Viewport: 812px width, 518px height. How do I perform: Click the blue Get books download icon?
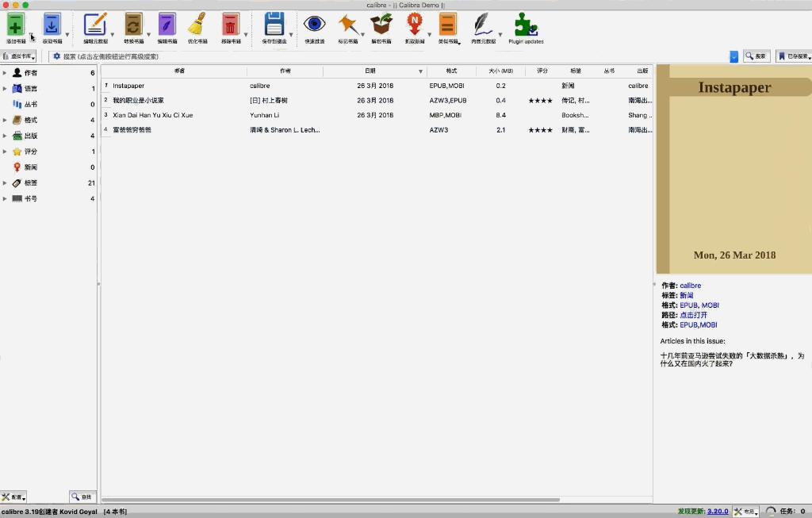(52, 25)
